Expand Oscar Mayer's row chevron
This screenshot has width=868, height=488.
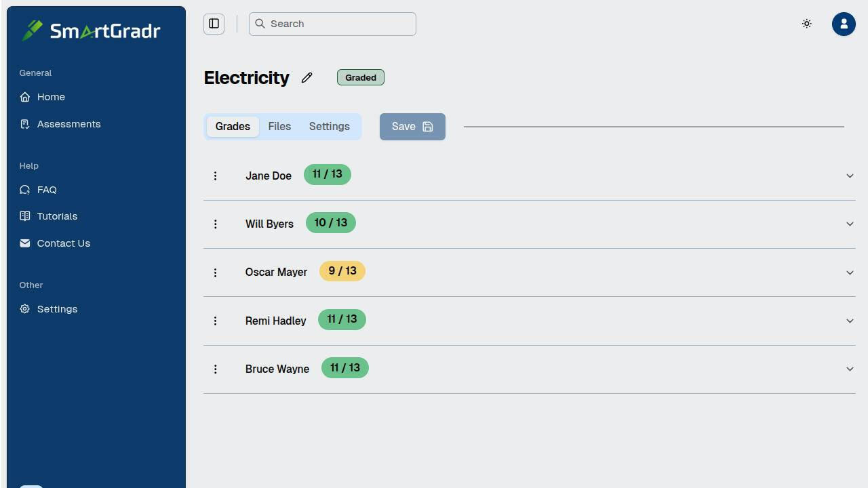(x=850, y=272)
